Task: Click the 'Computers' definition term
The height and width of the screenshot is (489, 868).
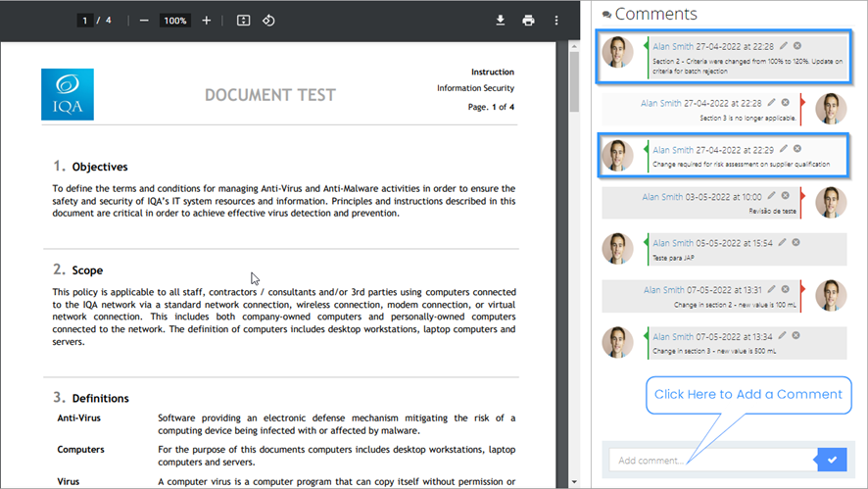Action: point(80,450)
